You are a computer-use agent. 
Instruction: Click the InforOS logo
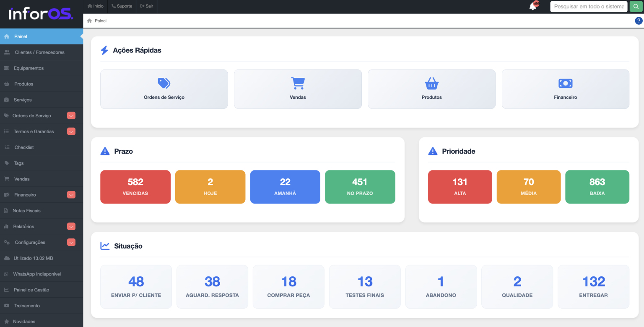pos(41,14)
